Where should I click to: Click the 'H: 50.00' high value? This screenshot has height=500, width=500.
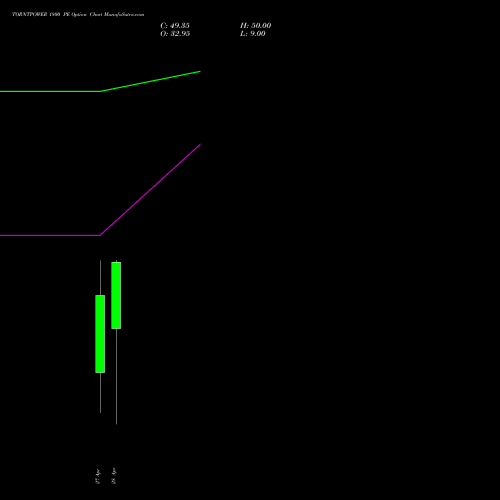coord(256,26)
